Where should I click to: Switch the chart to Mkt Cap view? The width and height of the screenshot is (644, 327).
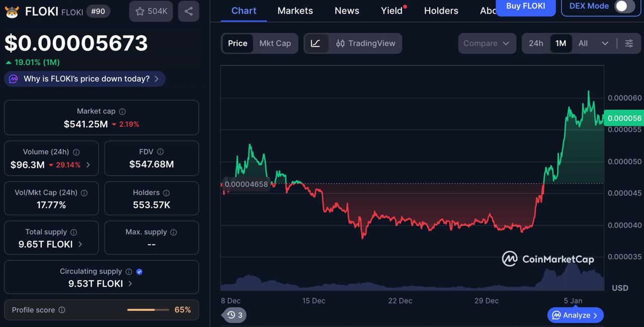coord(275,43)
